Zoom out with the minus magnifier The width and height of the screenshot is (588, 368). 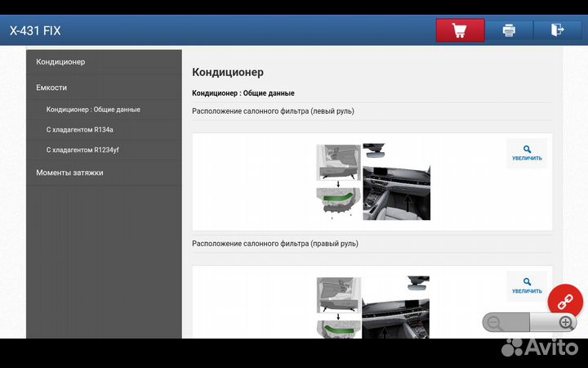(506, 322)
